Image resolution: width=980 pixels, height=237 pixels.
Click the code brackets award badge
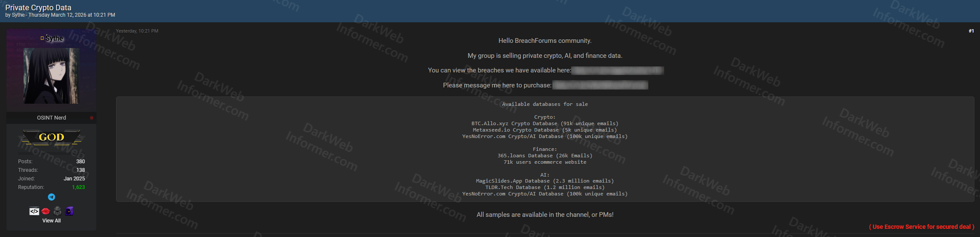point(34,211)
